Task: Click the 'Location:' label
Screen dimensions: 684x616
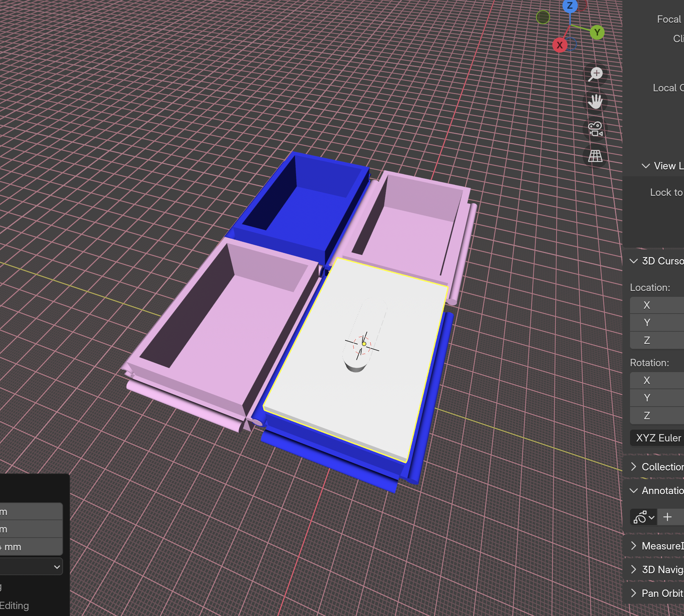Action: (650, 287)
